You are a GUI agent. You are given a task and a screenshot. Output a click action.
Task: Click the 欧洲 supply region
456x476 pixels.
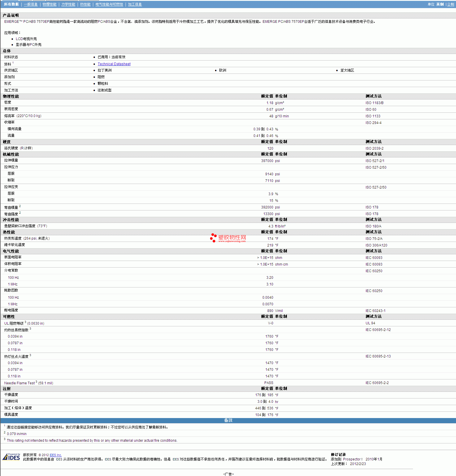pyautogui.click(x=223, y=70)
